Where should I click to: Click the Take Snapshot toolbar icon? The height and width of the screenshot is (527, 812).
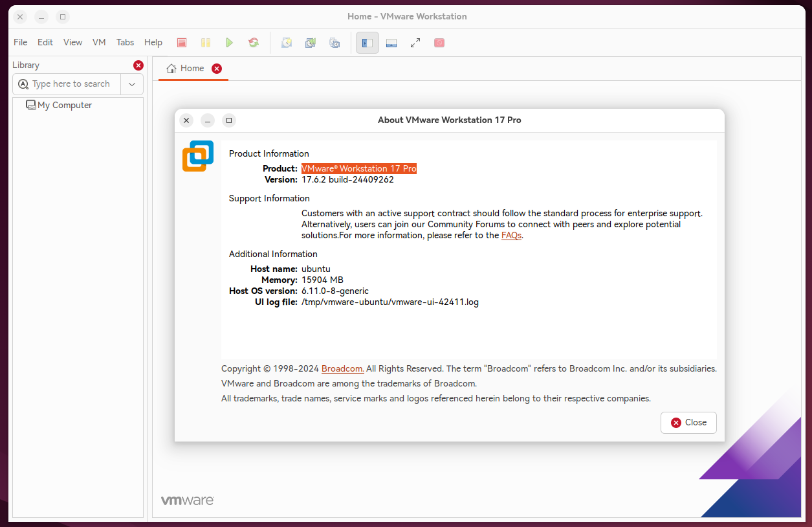pyautogui.click(x=287, y=43)
